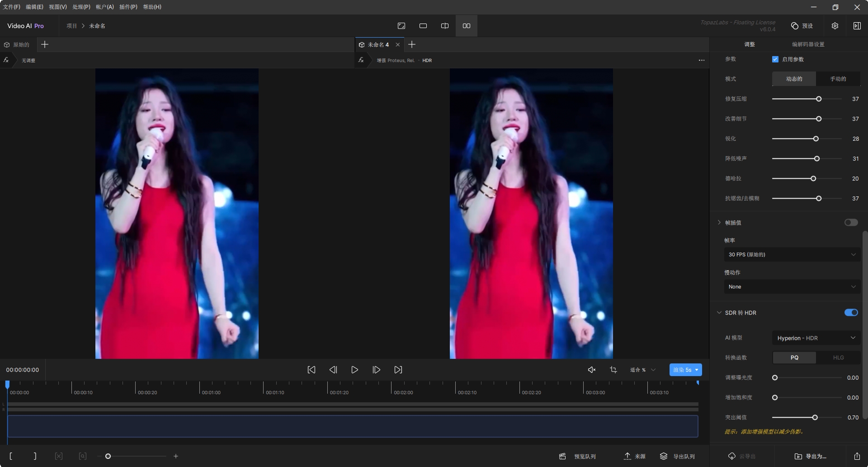868x467 pixels.
Task: Switch to 编解码器设置 tab
Action: pos(808,44)
